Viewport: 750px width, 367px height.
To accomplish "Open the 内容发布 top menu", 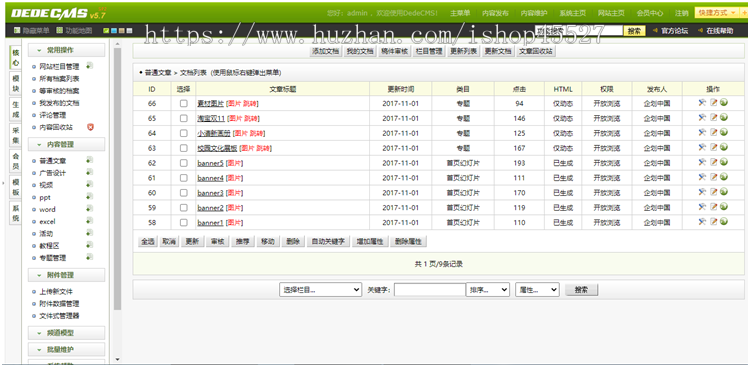I will point(495,13).
